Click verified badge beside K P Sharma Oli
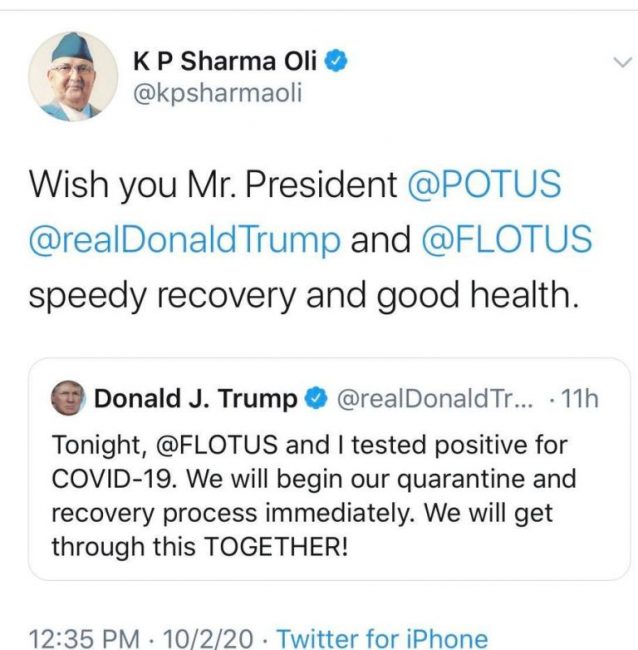Screen dimensions: 638x650 click(x=338, y=62)
